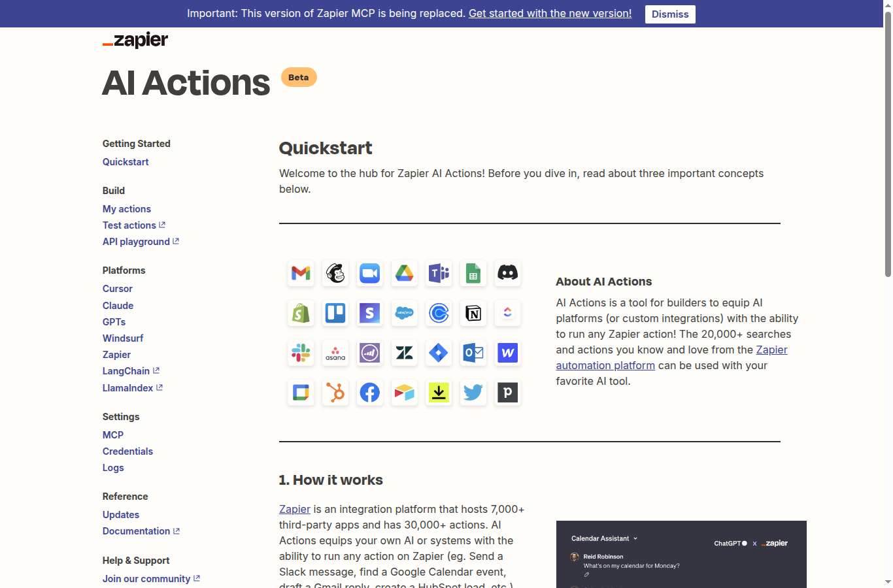Click the page vertical scrollbar

888,150
